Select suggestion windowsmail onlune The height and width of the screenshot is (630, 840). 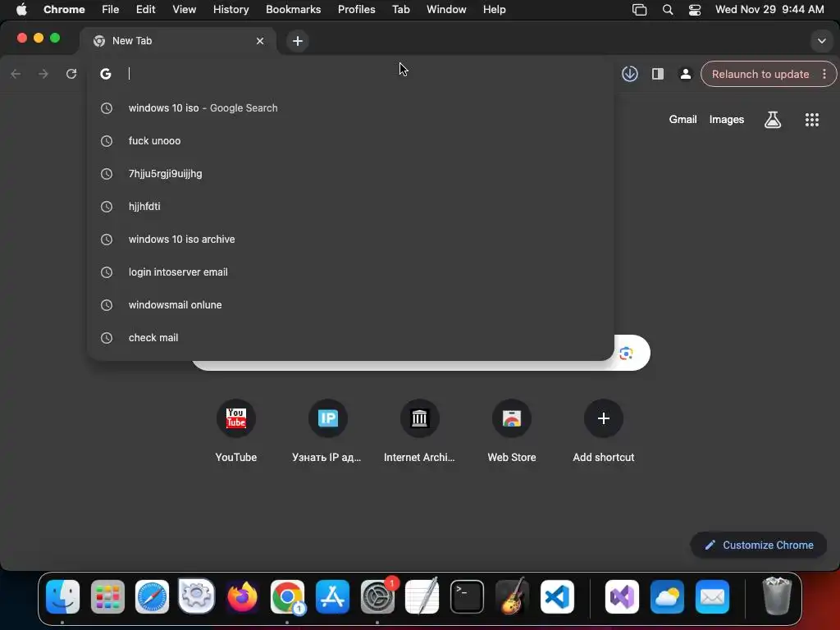pos(350,305)
